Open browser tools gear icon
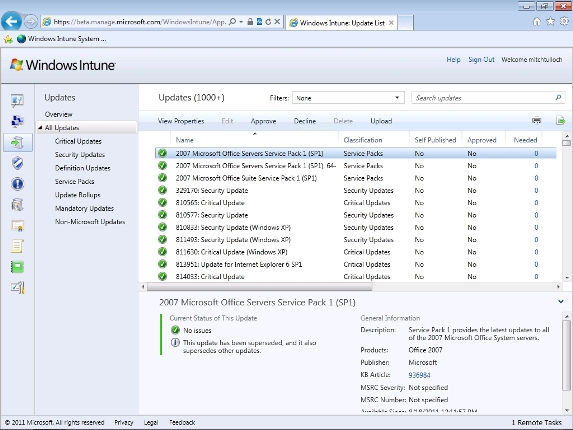 point(564,22)
